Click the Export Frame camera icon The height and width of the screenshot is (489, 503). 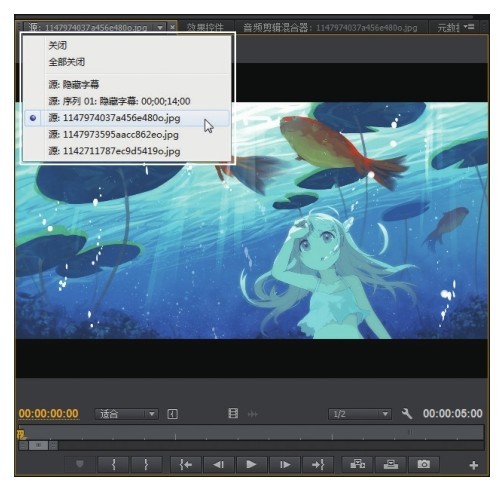pos(423,464)
